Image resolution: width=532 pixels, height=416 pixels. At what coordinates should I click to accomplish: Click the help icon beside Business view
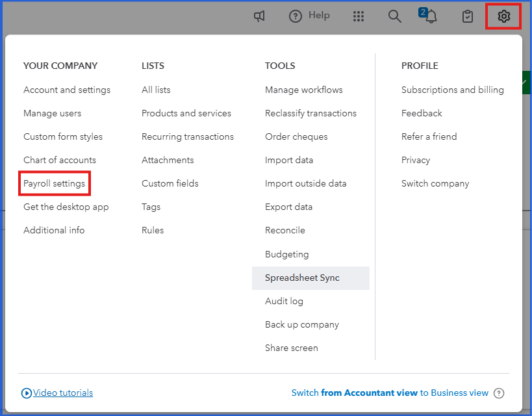pyautogui.click(x=499, y=393)
